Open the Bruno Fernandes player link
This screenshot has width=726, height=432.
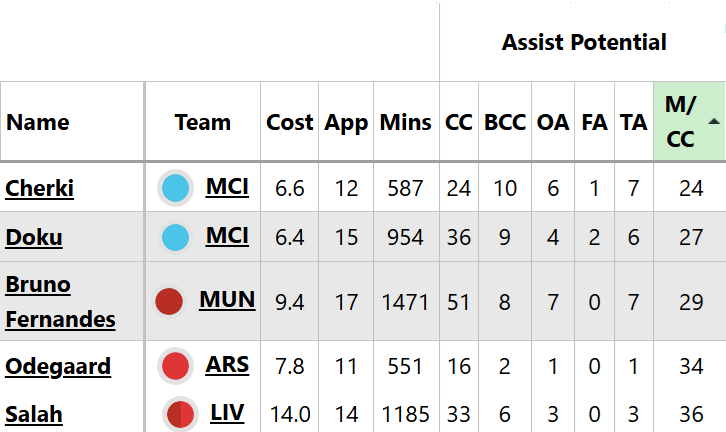point(60,301)
